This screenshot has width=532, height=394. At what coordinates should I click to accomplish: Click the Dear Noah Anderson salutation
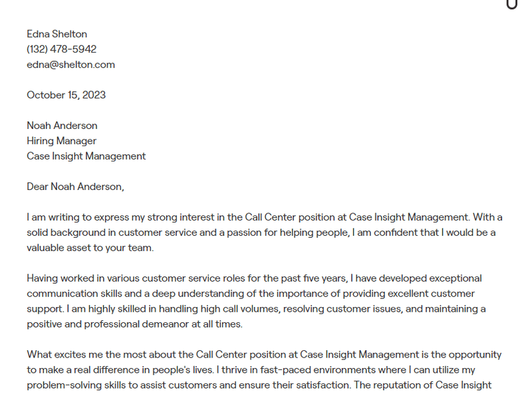coord(75,187)
